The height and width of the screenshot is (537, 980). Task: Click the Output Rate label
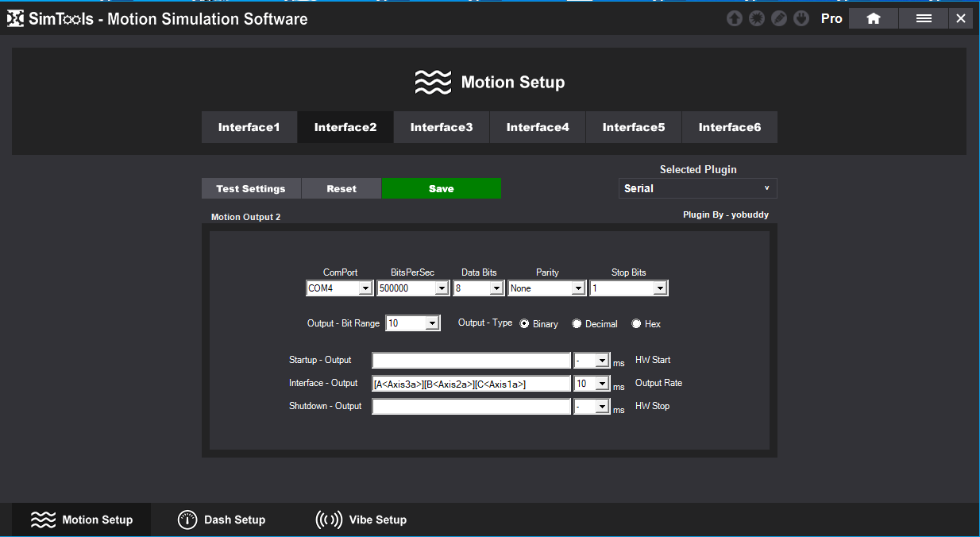click(x=658, y=383)
